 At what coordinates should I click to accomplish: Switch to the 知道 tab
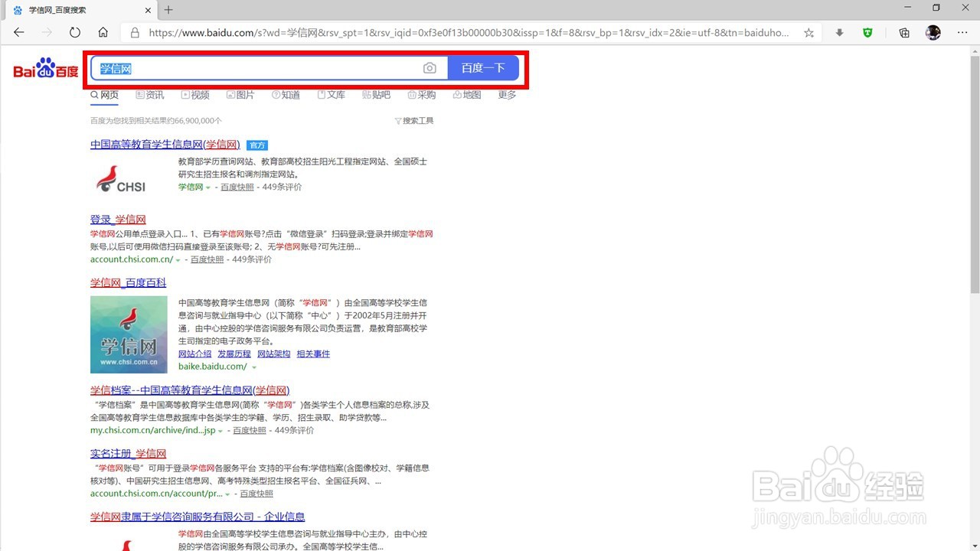coord(286,95)
